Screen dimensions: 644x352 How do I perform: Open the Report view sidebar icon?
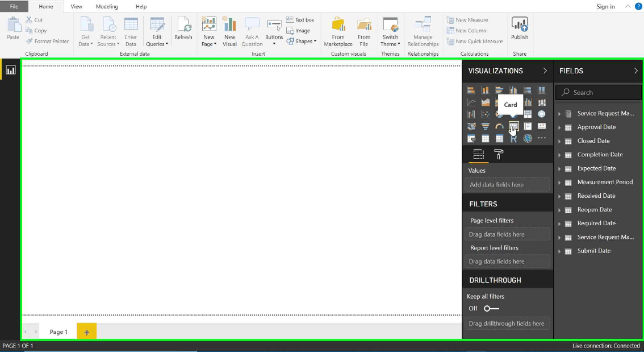pos(11,70)
